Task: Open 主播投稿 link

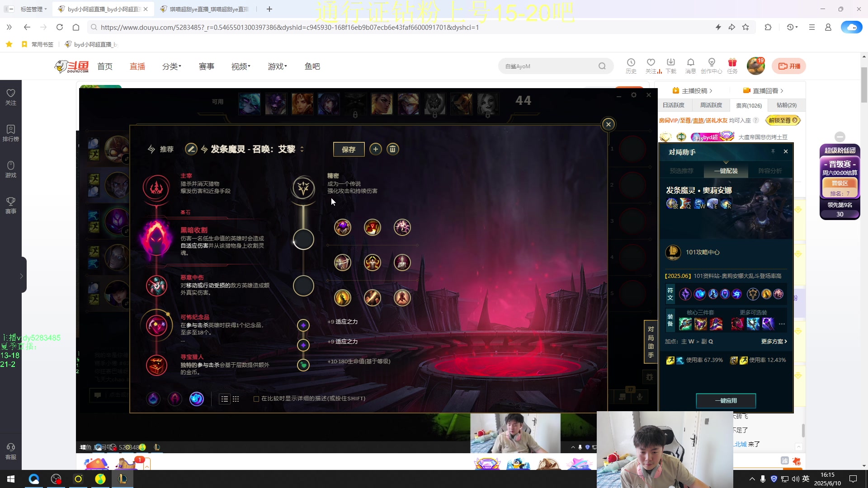Action: 693,91
